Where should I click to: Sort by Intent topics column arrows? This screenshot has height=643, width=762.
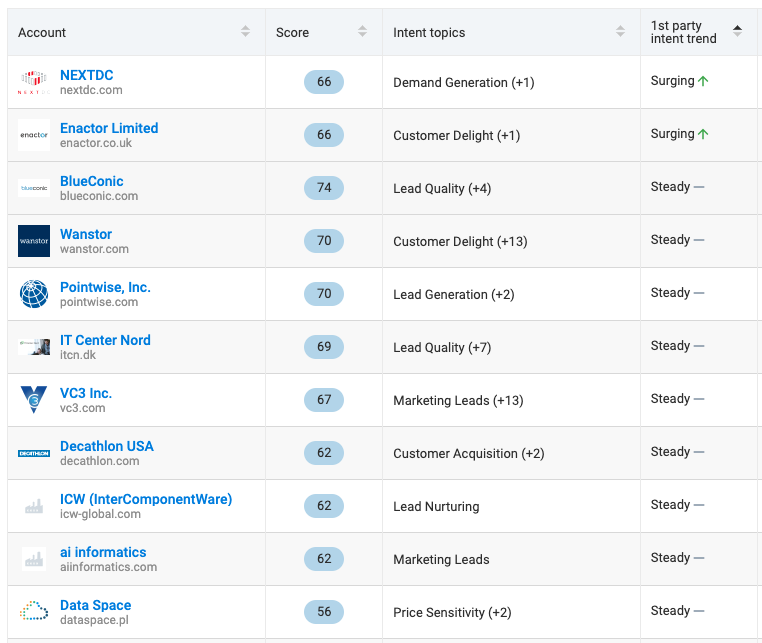coord(620,32)
